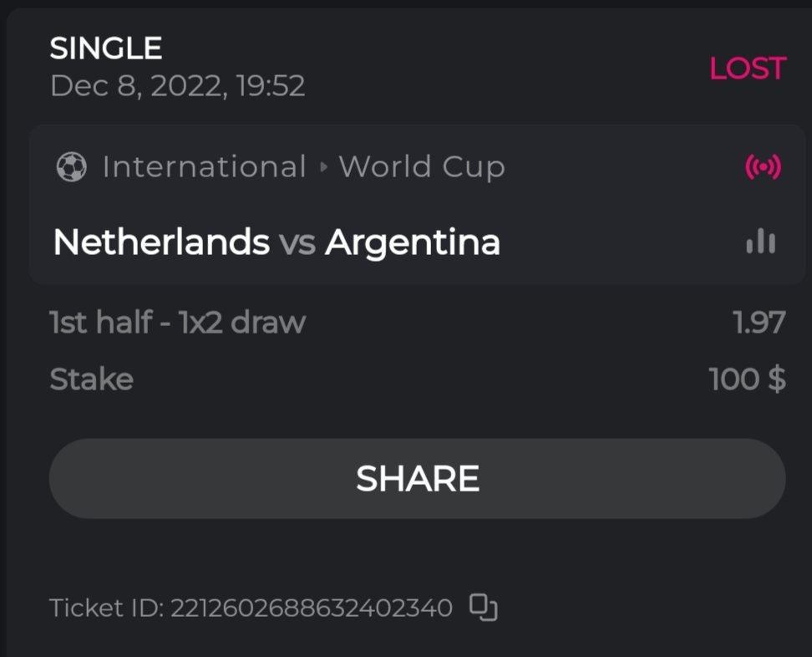Click the soccer ball sport icon
Screen dimensions: 812x657
click(x=71, y=168)
